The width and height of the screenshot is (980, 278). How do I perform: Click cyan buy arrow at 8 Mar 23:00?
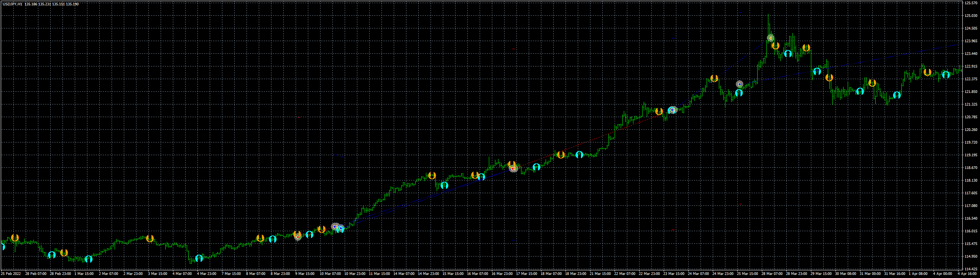[273, 239]
